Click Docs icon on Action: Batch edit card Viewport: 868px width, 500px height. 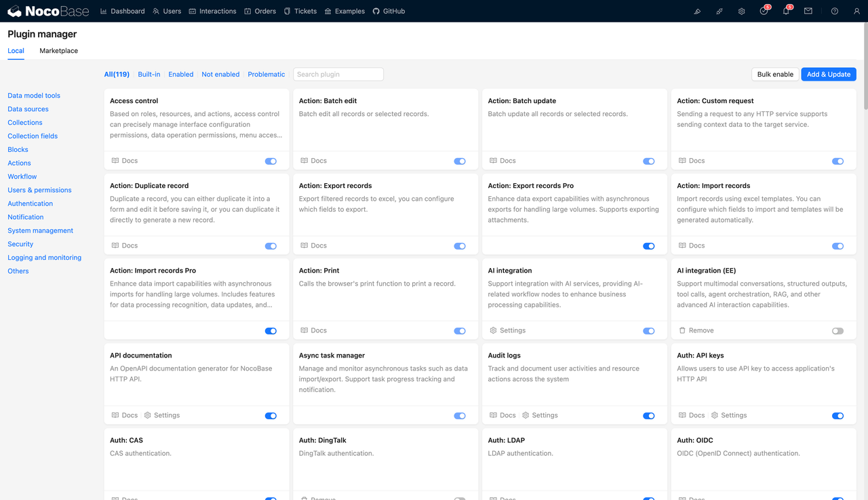pyautogui.click(x=304, y=161)
